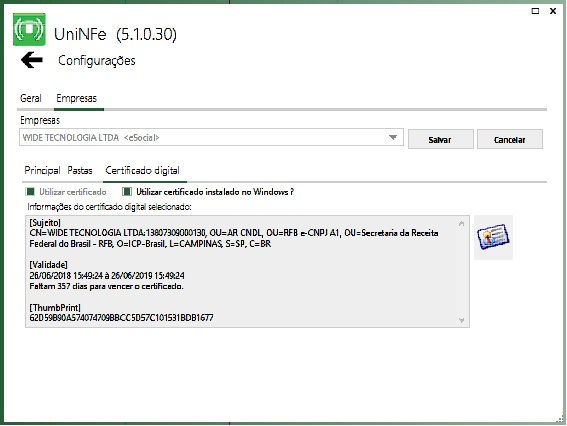Toggle the Utilizar certificado checkbox
The image size is (567, 426).
tap(31, 191)
